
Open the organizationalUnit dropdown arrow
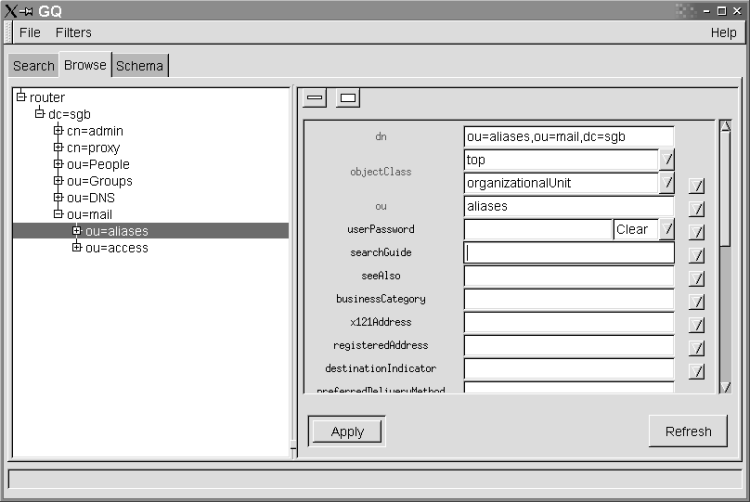(x=668, y=182)
